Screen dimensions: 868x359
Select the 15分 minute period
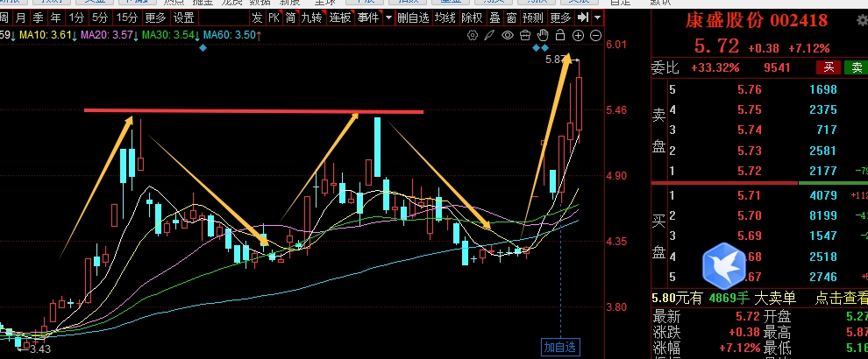coord(127,18)
